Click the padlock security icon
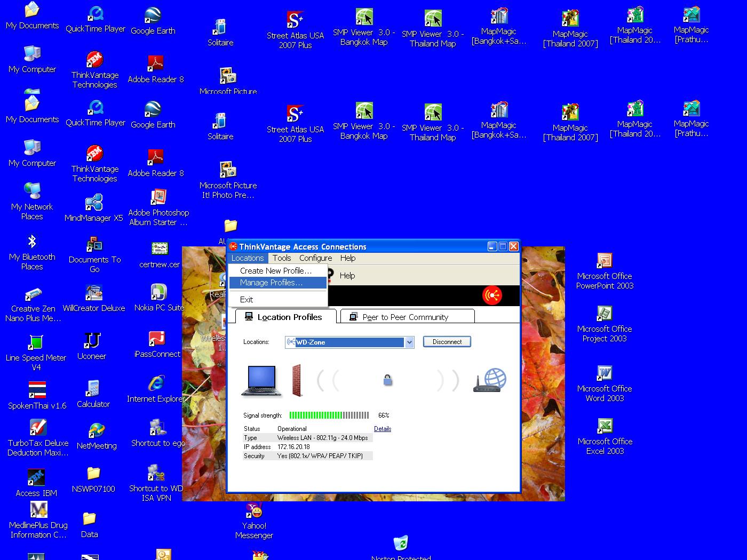Viewport: 747px width, 560px height. [x=388, y=380]
